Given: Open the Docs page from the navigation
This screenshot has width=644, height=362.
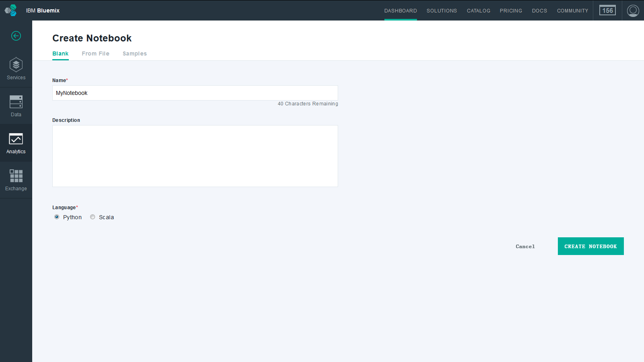Looking at the screenshot, I should (x=539, y=10).
